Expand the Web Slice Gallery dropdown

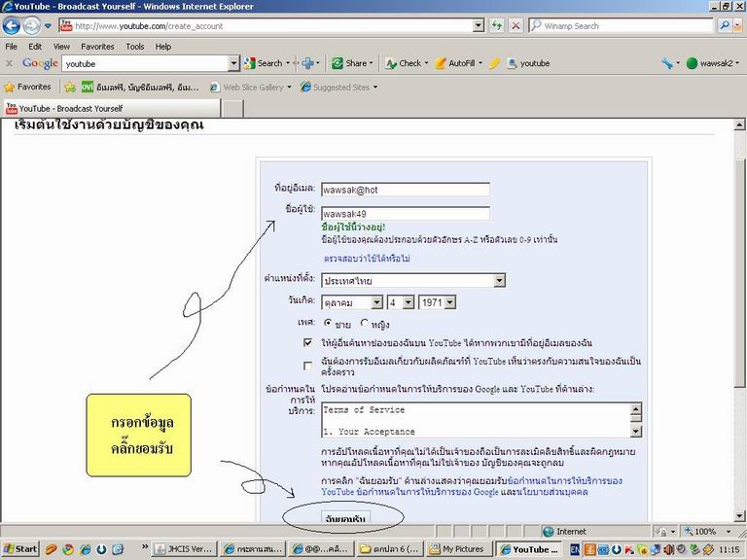pyautogui.click(x=289, y=87)
